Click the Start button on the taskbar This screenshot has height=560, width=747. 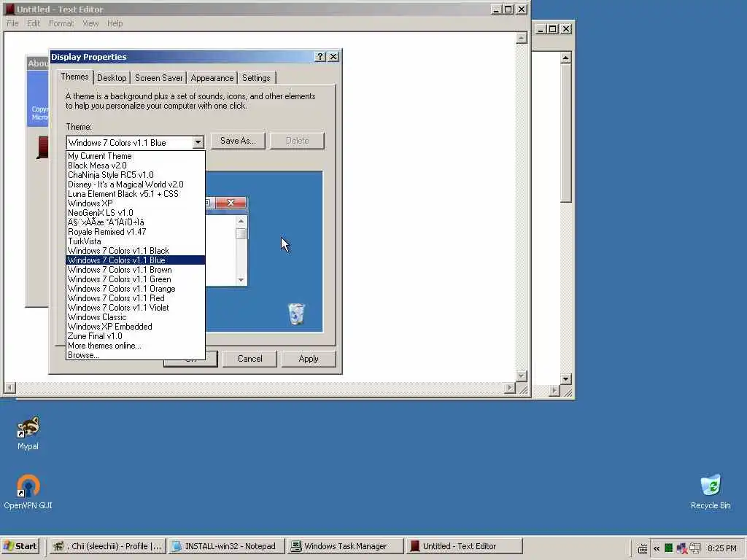click(x=20, y=546)
